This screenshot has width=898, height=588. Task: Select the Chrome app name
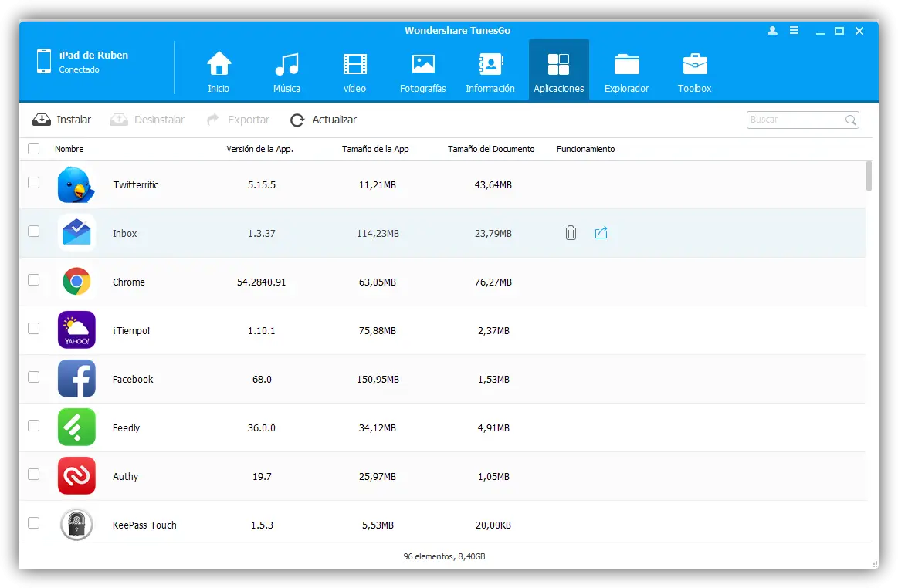[128, 282]
